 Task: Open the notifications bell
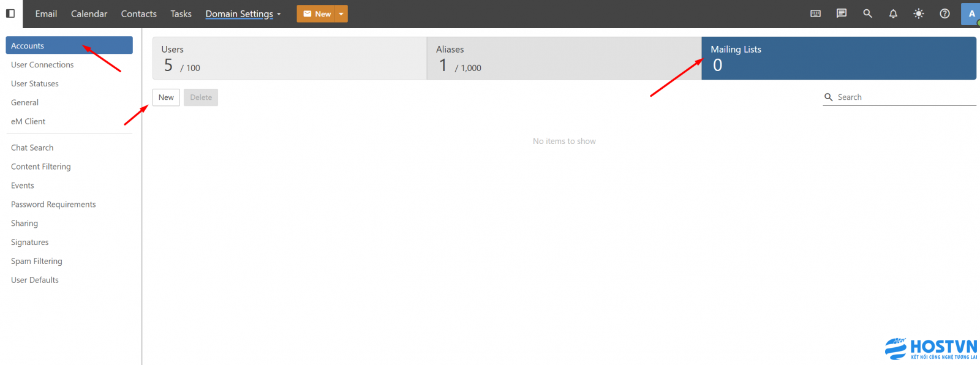[x=893, y=13]
